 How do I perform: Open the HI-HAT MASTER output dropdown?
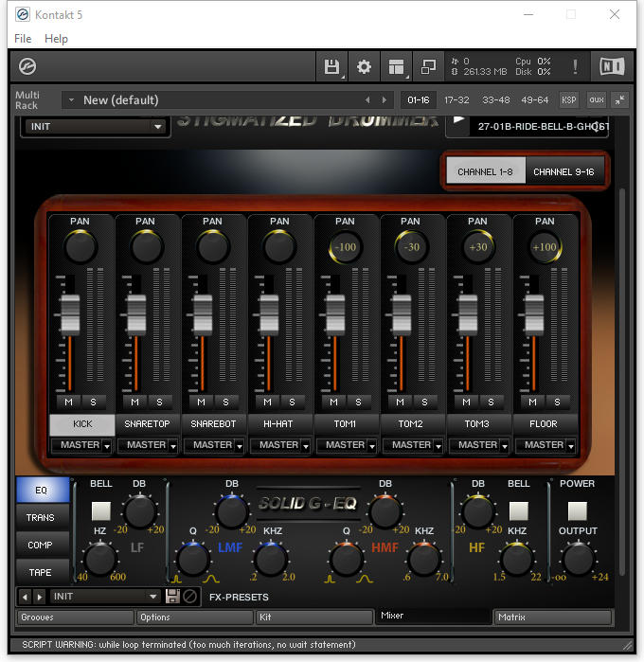click(x=280, y=445)
